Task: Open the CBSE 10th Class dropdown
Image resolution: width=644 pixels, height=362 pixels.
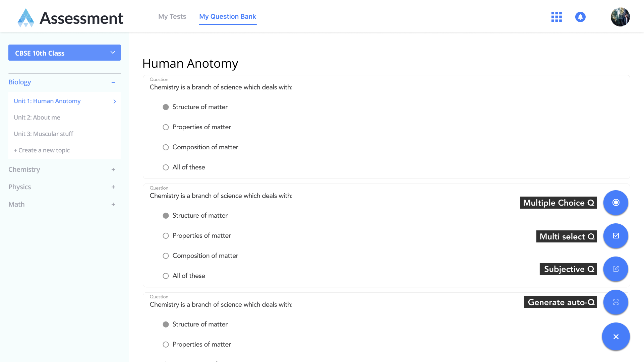Action: click(65, 53)
